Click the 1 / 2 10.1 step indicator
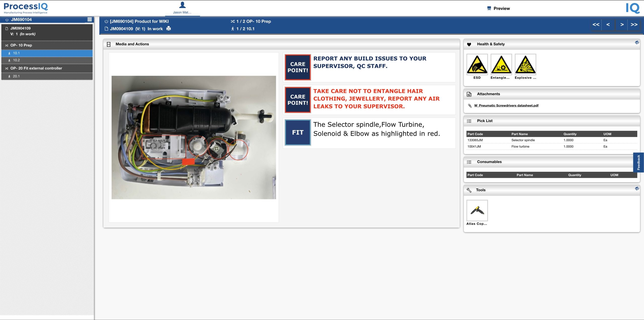This screenshot has width=644, height=320. (x=245, y=29)
